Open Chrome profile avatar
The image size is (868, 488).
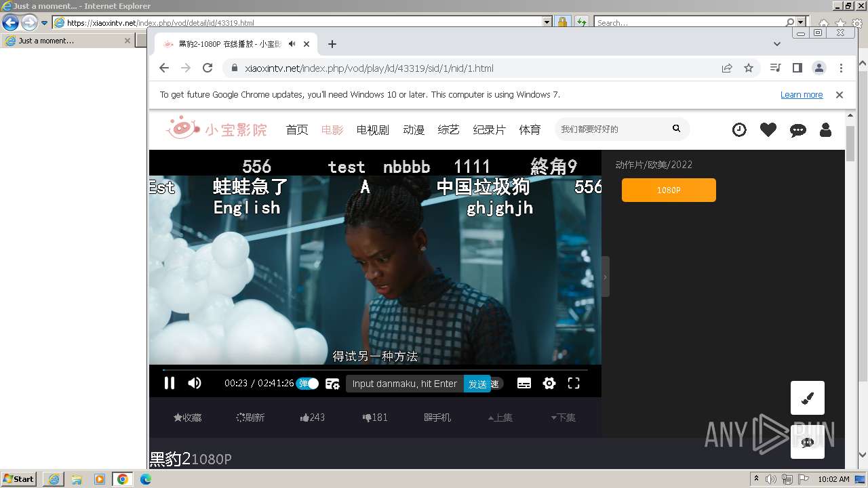coord(819,68)
